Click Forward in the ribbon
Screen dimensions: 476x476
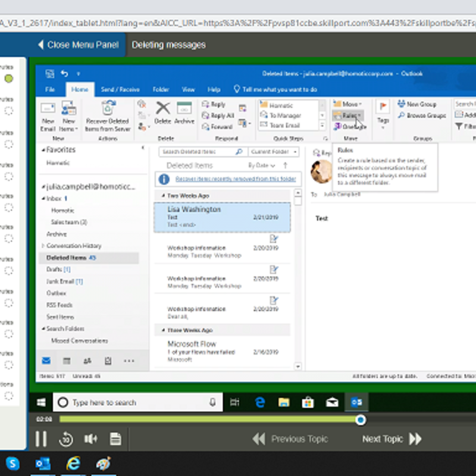pyautogui.click(x=217, y=127)
